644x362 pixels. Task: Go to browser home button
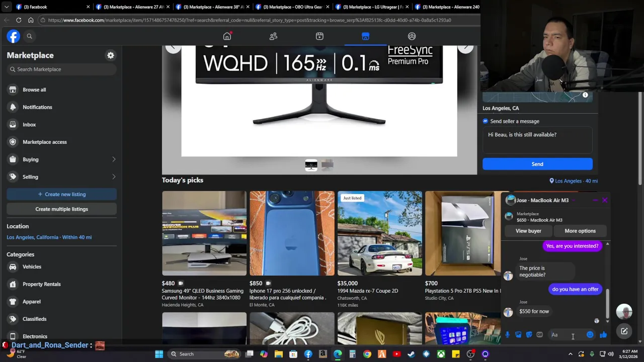(31, 20)
